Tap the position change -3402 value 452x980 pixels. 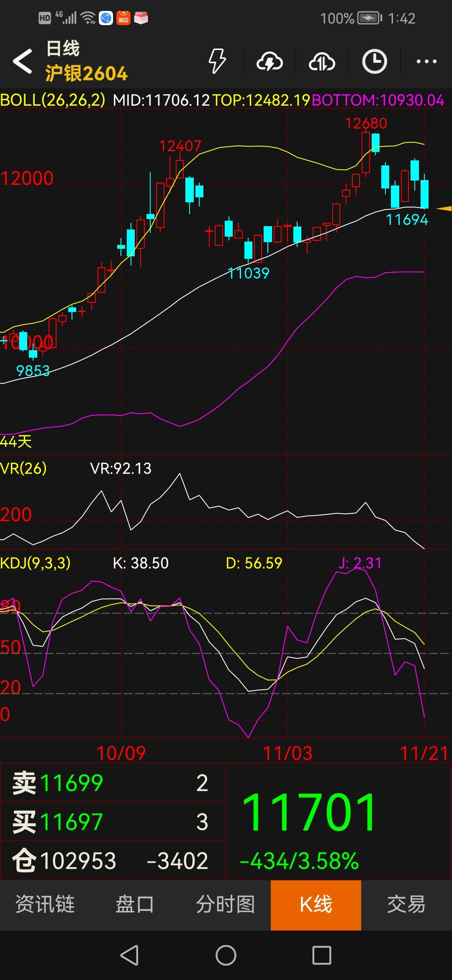tap(177, 861)
